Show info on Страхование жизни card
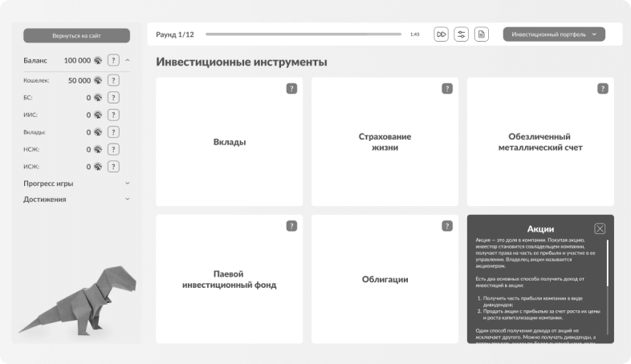Viewport: 631px width, 364px height. [447, 88]
